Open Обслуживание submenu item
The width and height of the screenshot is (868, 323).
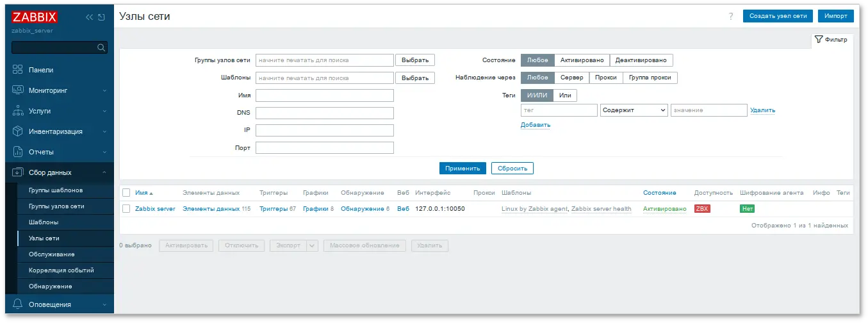click(52, 254)
